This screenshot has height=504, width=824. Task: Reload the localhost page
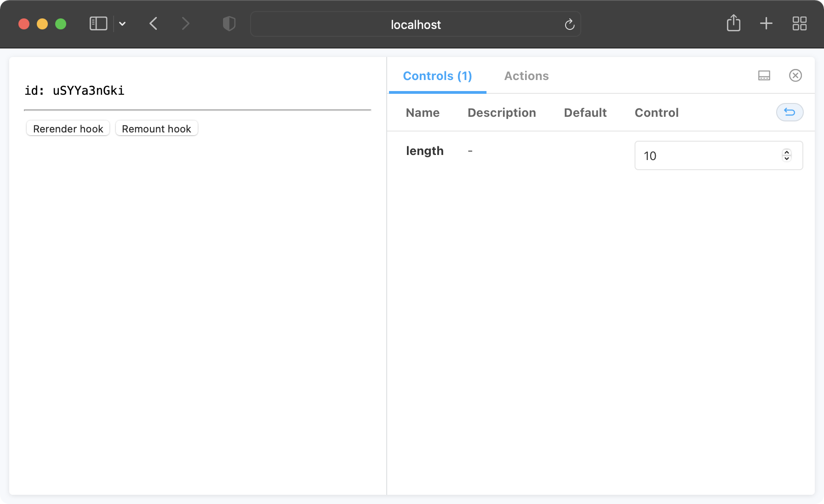coord(569,24)
